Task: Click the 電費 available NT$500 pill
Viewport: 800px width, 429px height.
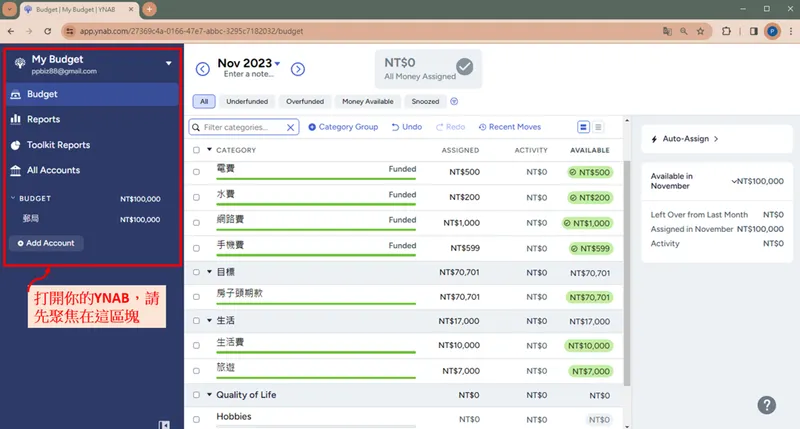Action: [x=590, y=172]
